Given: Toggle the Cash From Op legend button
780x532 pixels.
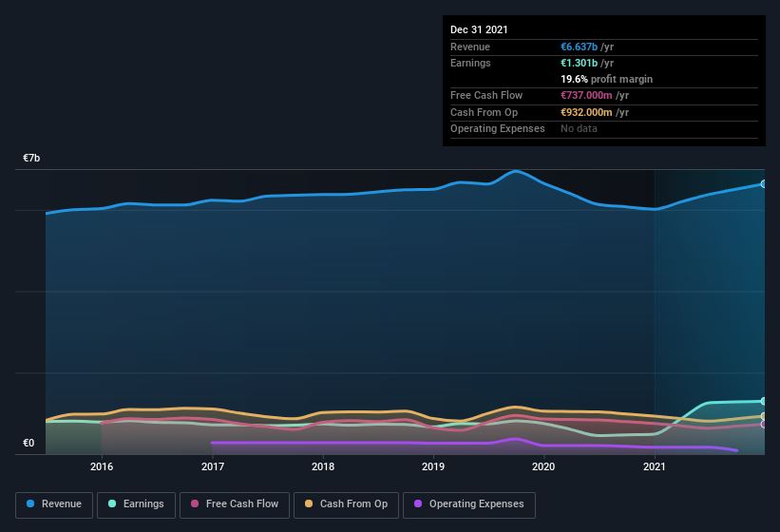Looking at the screenshot, I should coord(346,504).
